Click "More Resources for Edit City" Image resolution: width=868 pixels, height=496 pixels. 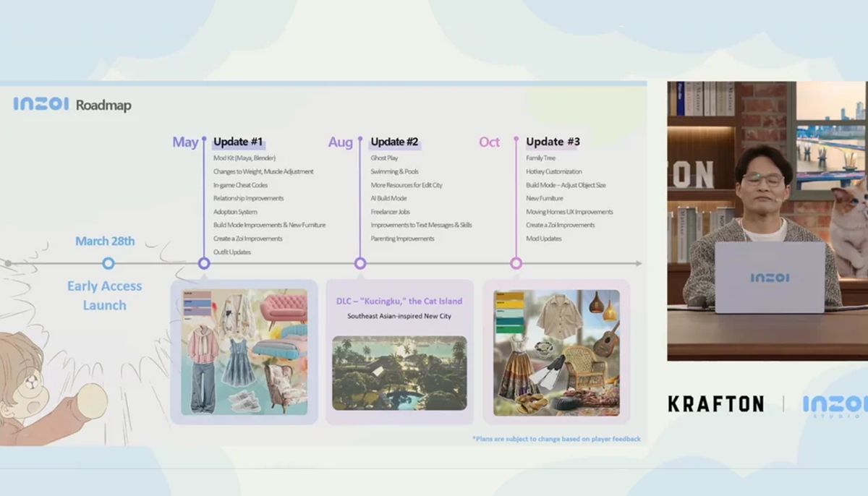pos(407,185)
